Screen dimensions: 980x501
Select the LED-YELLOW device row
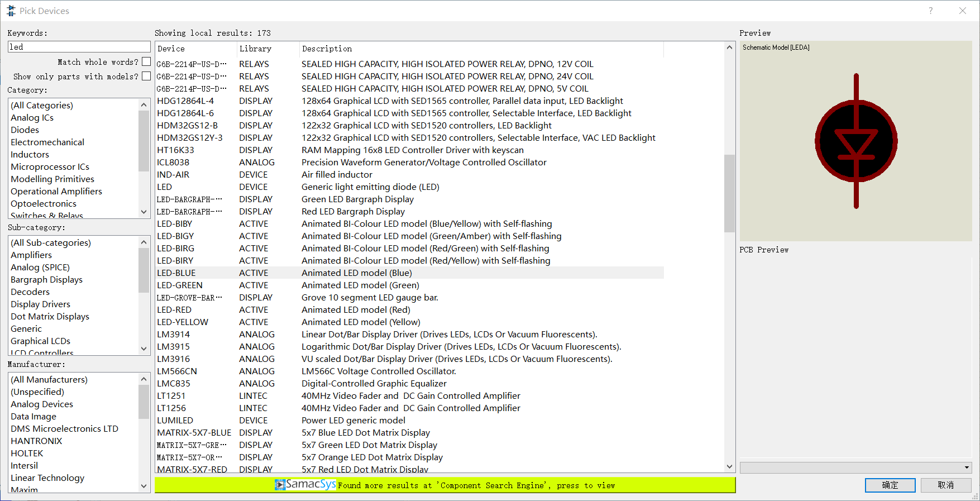410,322
